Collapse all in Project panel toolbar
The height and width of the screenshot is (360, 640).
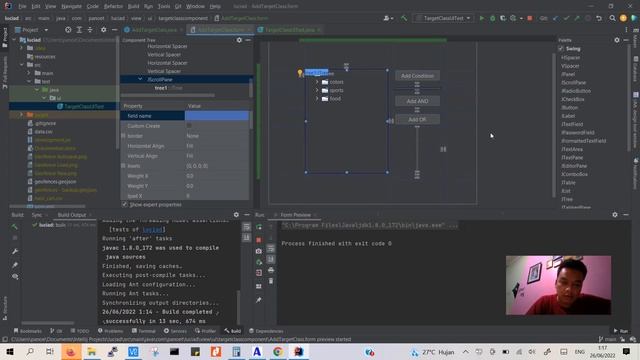[90, 30]
